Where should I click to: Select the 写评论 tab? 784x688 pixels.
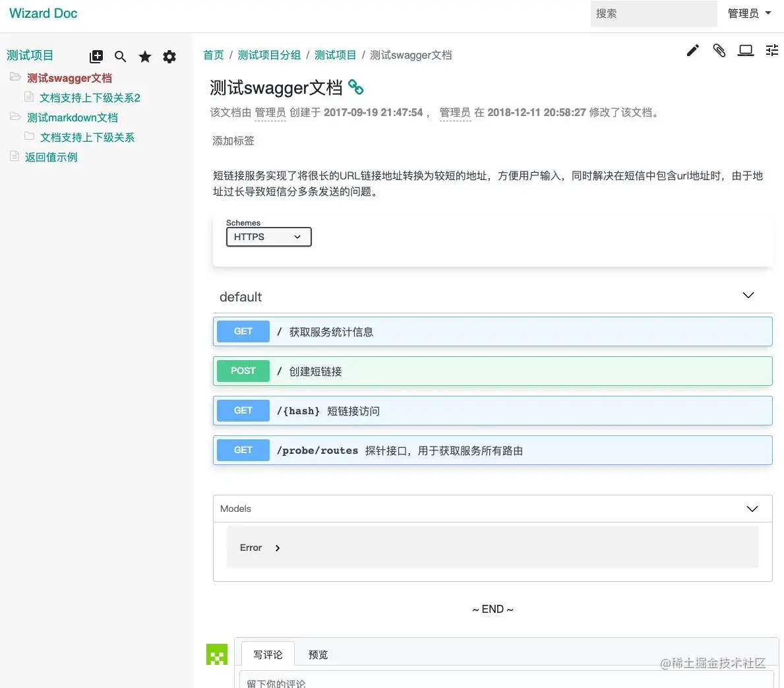point(268,654)
